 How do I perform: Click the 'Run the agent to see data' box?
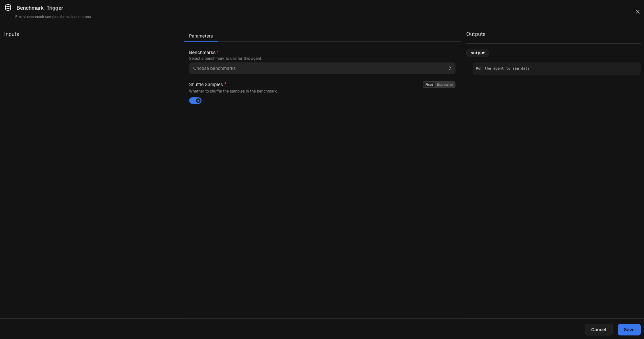tap(556, 68)
